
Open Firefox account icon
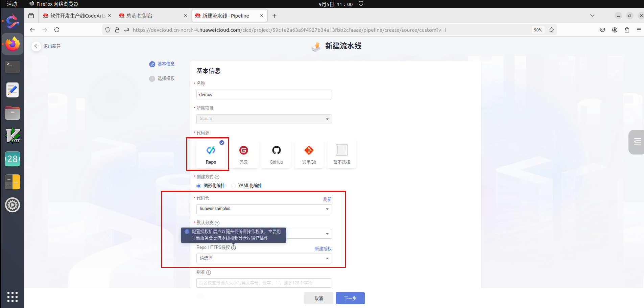(615, 30)
